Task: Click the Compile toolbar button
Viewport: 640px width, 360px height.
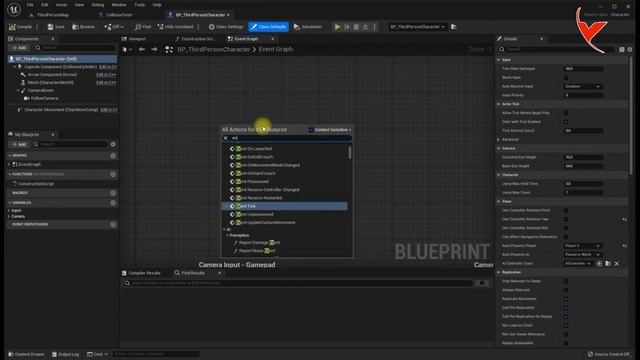Action: [20, 27]
